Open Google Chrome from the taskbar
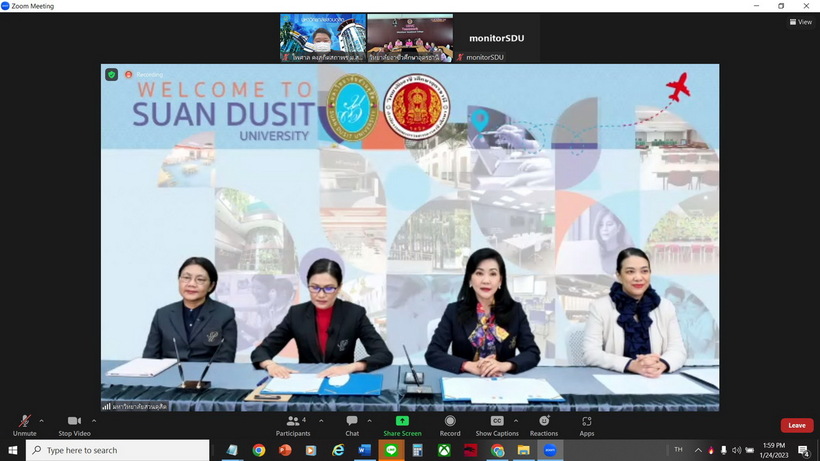820x461 pixels. (x=258, y=450)
